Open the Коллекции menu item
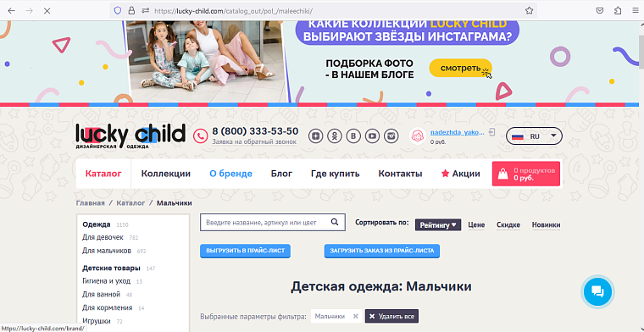This screenshot has height=332, width=644. [166, 174]
